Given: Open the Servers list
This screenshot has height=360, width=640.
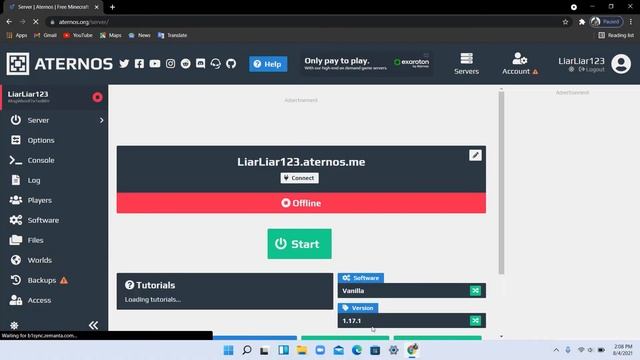Looking at the screenshot, I should point(466,64).
